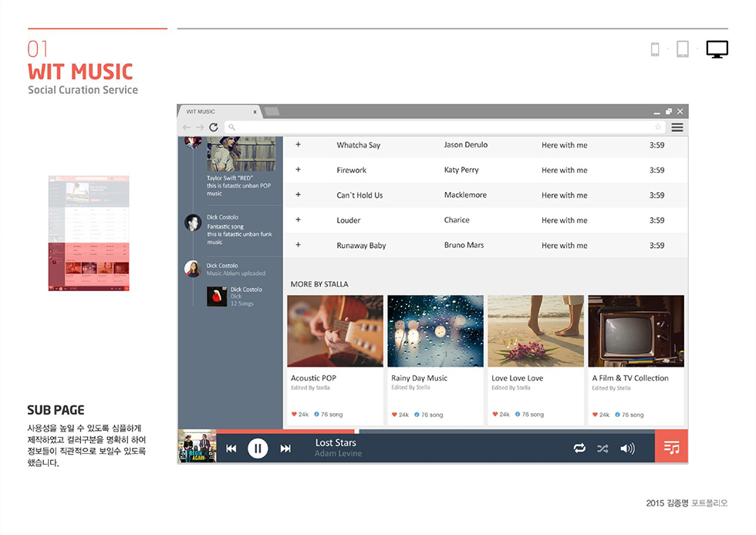Click the Rainy Day Music cover image
This screenshot has width=756, height=535.
435,330
